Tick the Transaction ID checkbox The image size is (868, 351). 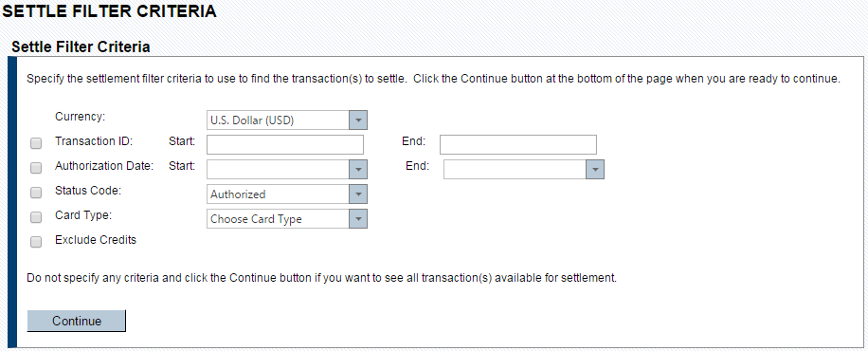coord(36,143)
